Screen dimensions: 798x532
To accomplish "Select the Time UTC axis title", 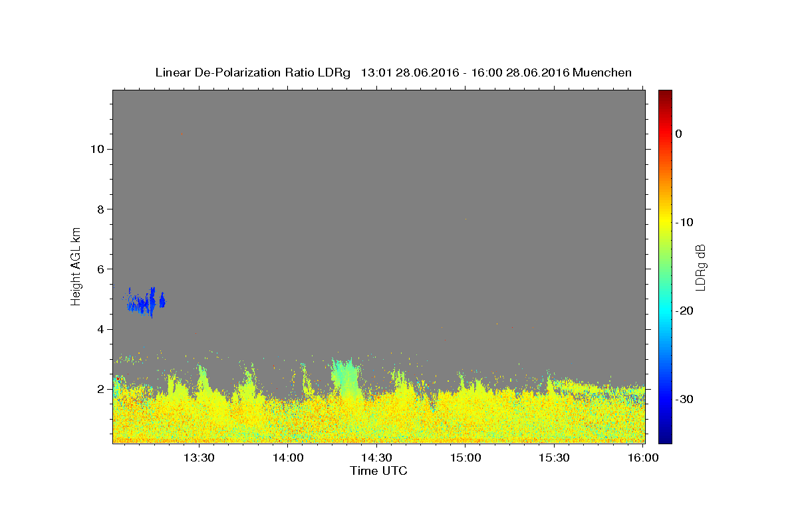I will 378,471.
